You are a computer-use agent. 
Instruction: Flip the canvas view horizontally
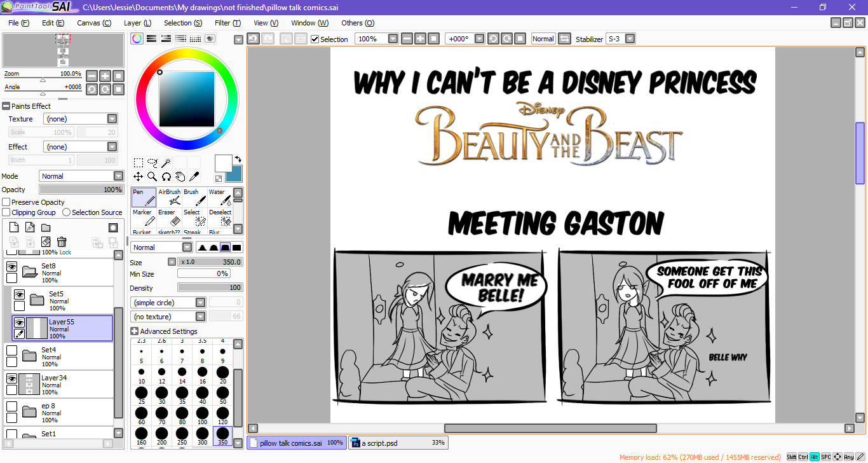564,39
